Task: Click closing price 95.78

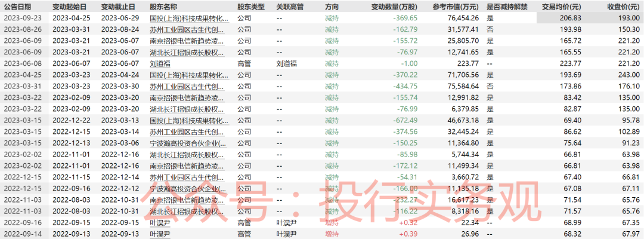Action: pos(631,121)
